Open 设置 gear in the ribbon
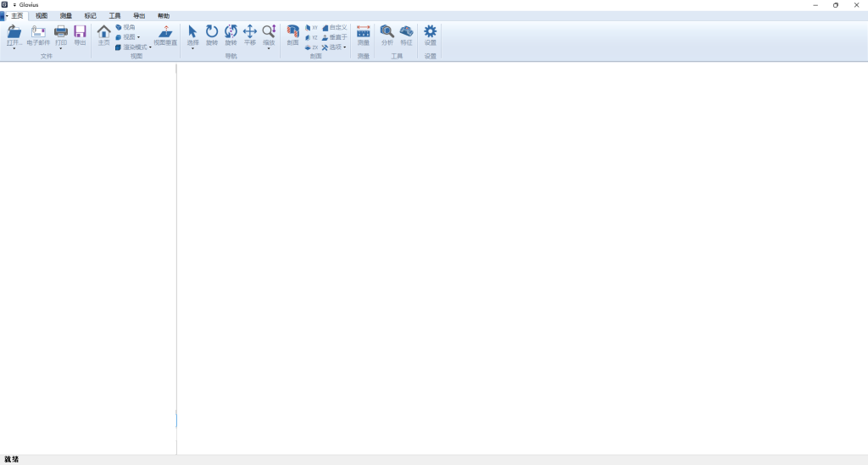868x465 pixels. (x=430, y=31)
